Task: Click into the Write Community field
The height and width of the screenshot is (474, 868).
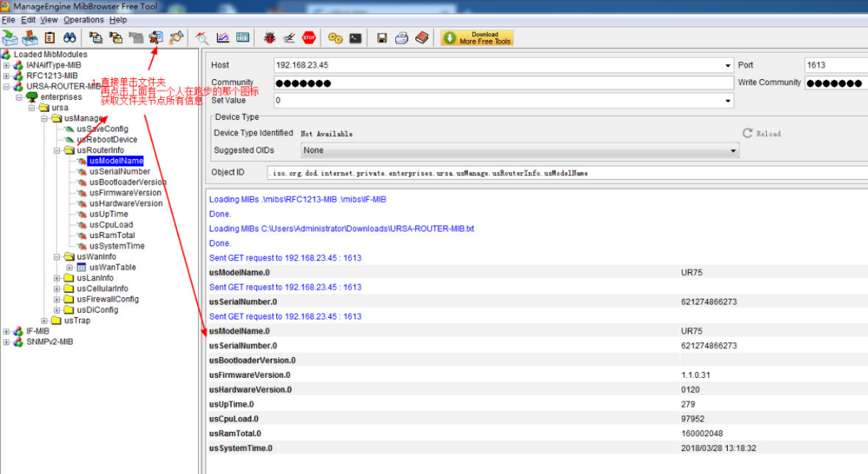Action: point(836,83)
